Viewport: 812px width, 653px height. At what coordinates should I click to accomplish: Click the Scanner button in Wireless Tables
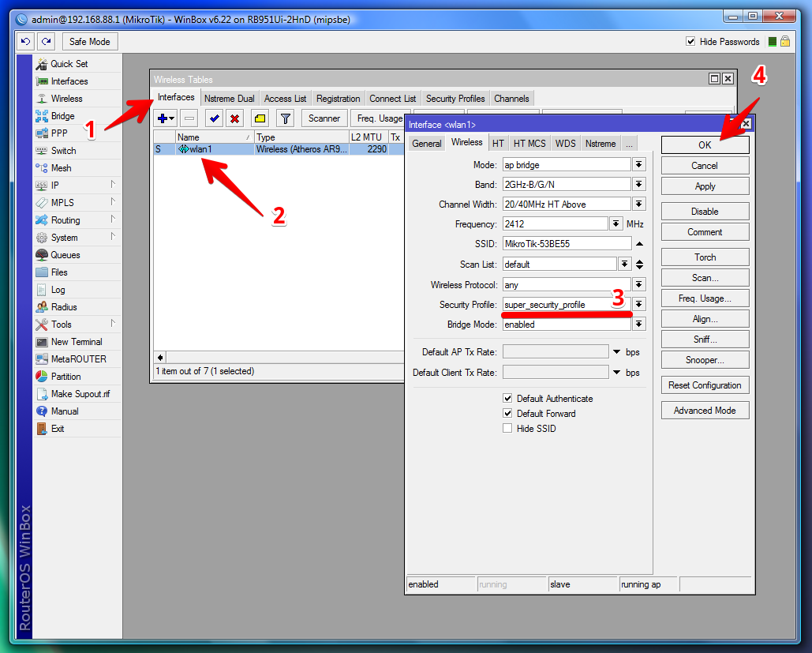pos(324,118)
